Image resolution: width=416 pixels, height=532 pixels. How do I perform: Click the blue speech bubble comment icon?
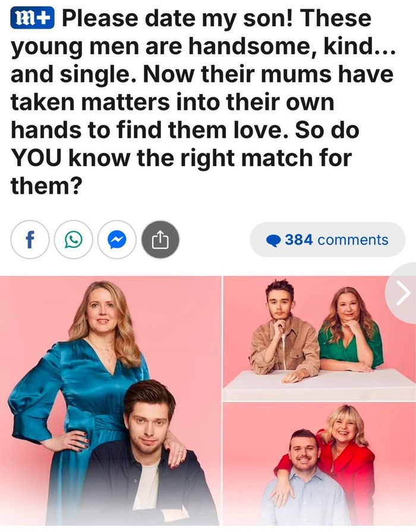coord(273,241)
